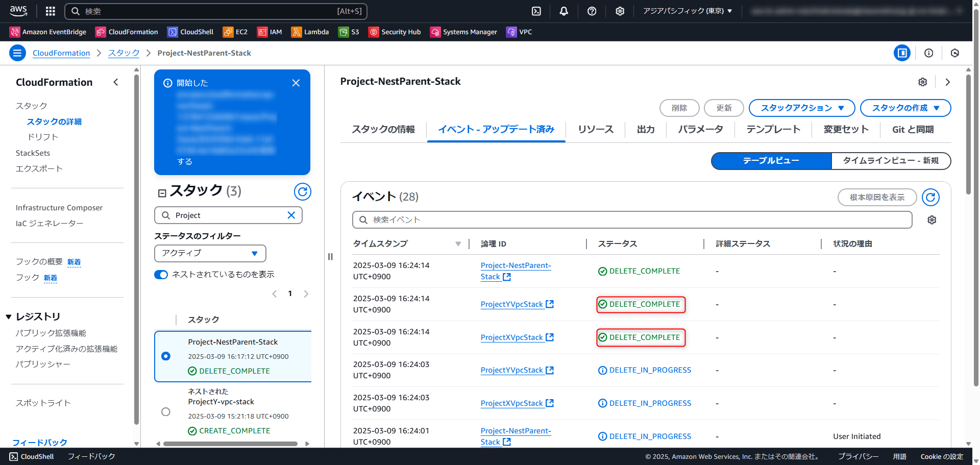Click the AWS logo home icon
Screen dimensions: 980x465
click(x=18, y=11)
